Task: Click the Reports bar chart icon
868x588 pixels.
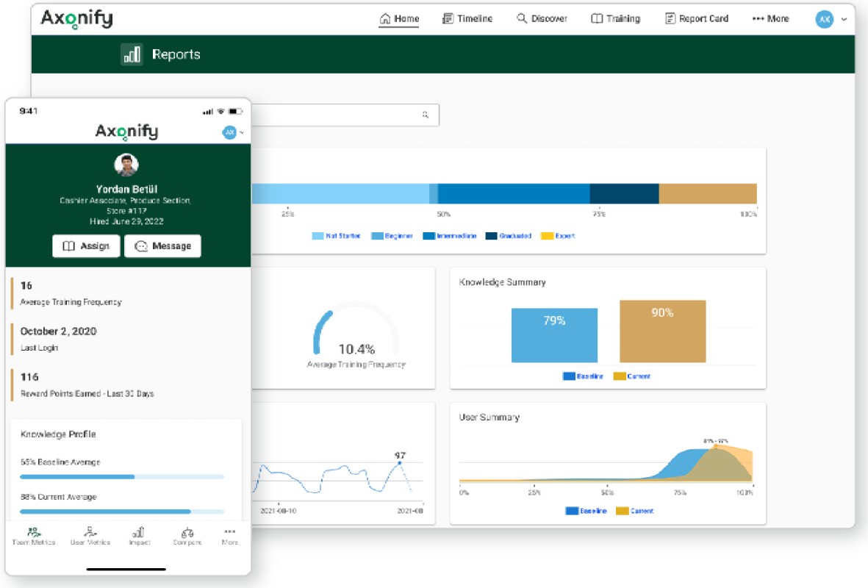Action: tap(132, 54)
